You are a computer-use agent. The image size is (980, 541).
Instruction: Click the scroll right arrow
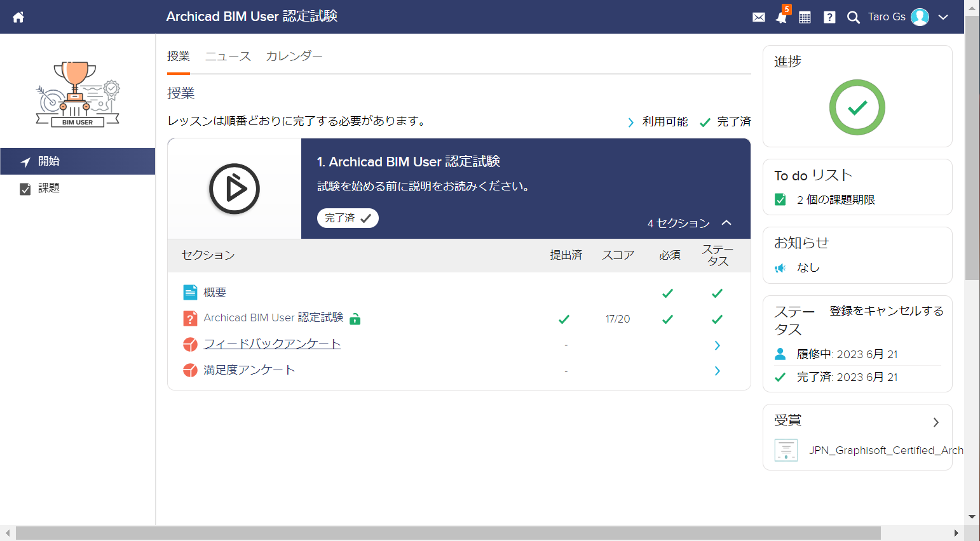956,533
